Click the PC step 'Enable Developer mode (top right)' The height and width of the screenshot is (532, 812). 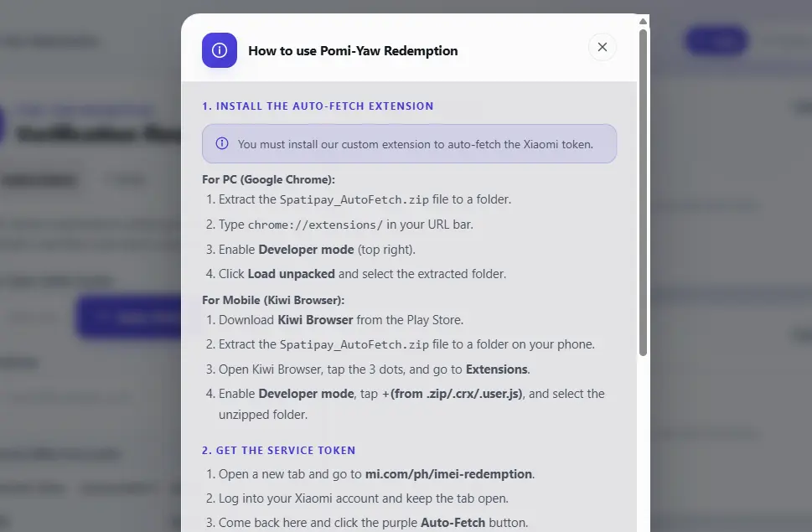point(317,250)
